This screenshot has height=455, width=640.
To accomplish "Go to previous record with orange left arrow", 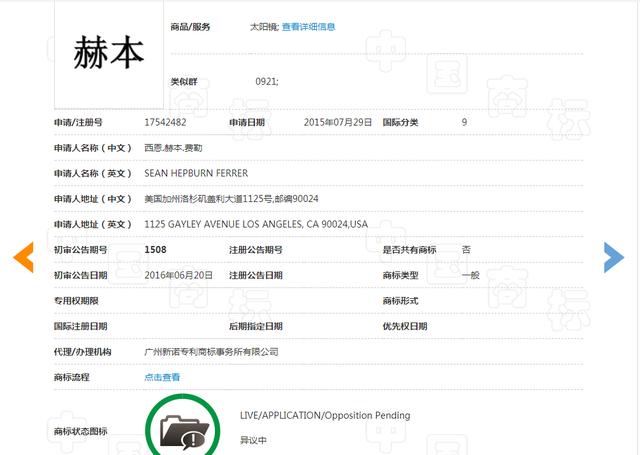I will tap(23, 257).
